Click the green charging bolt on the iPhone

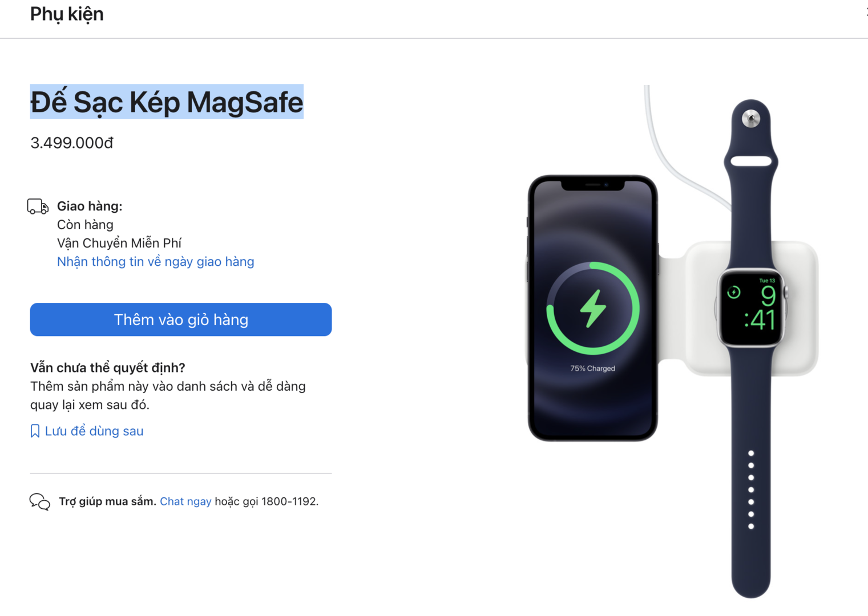point(593,308)
